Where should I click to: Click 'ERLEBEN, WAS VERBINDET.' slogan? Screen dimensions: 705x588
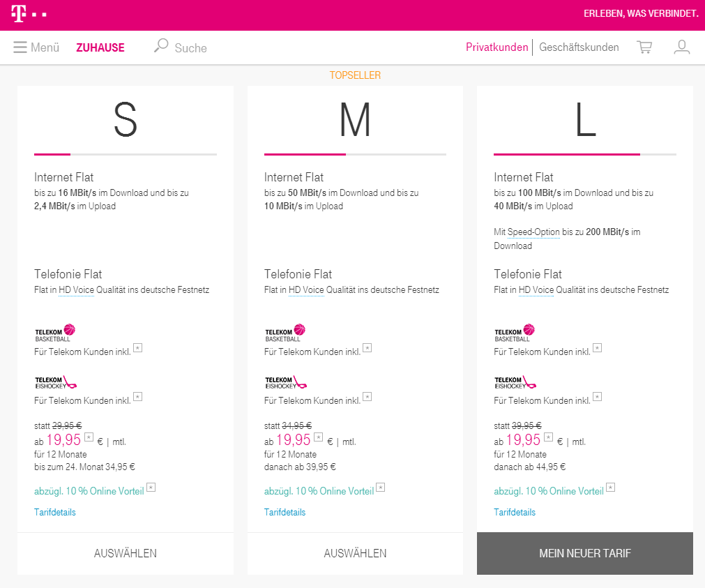[641, 13]
